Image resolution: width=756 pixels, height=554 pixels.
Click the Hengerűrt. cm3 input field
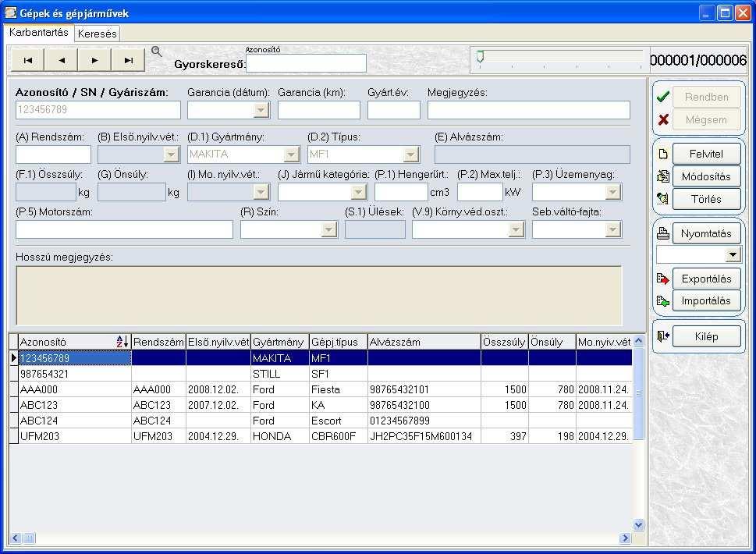pos(401,192)
